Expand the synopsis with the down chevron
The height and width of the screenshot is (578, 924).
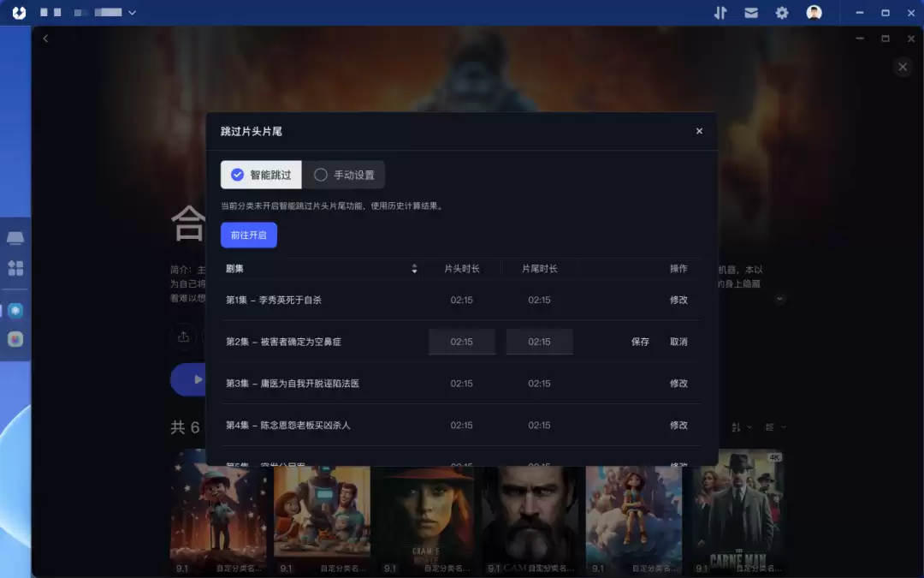click(779, 298)
